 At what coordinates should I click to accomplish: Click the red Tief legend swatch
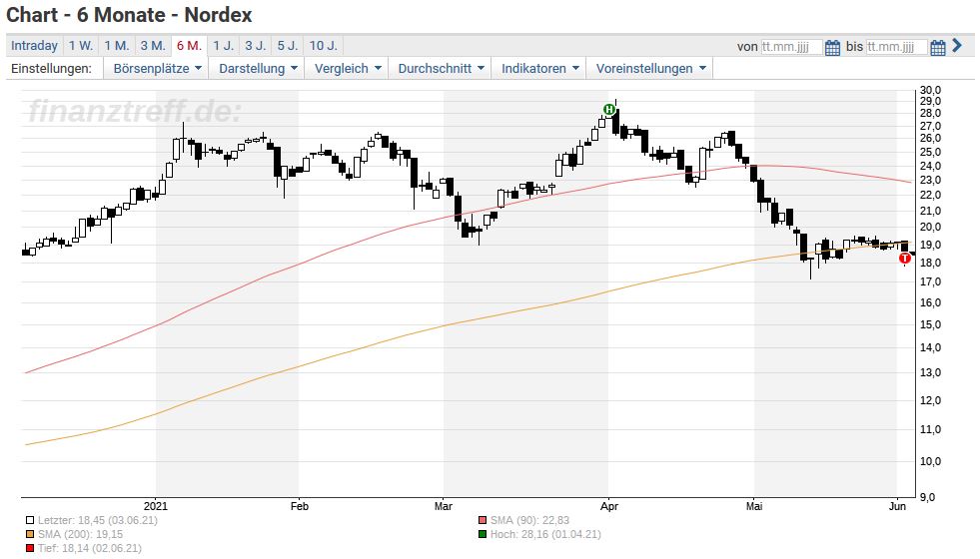(x=29, y=548)
